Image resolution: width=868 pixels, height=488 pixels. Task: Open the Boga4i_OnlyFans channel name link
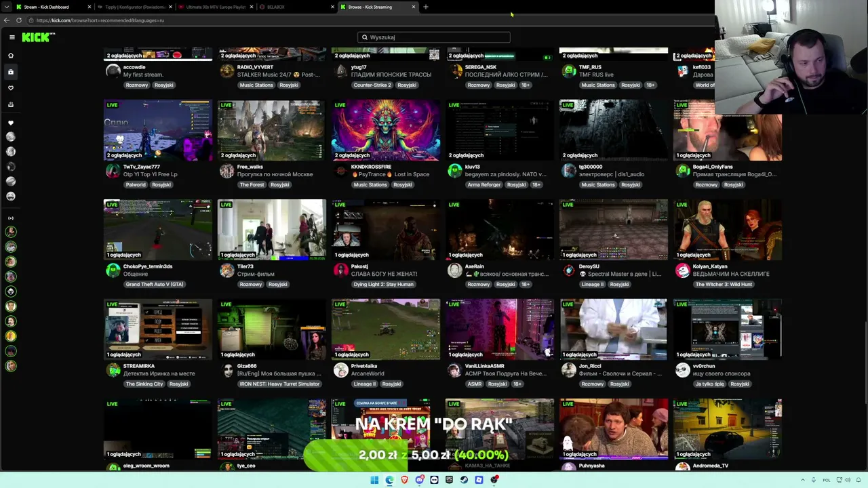click(x=714, y=167)
